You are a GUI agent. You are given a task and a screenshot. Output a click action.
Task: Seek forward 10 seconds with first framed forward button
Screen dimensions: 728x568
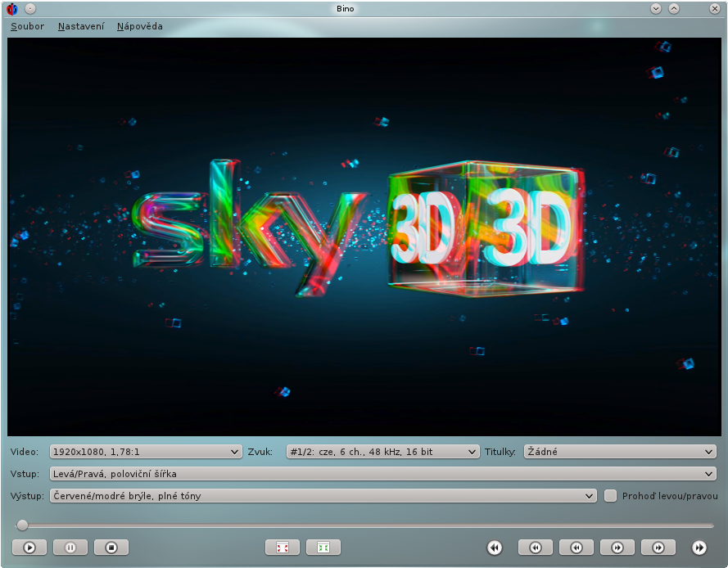click(x=617, y=548)
